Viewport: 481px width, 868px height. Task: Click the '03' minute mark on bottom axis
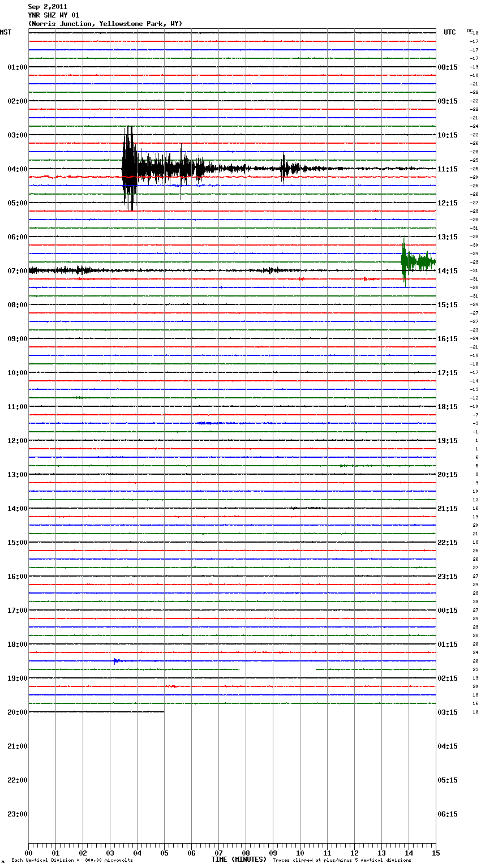point(110,853)
